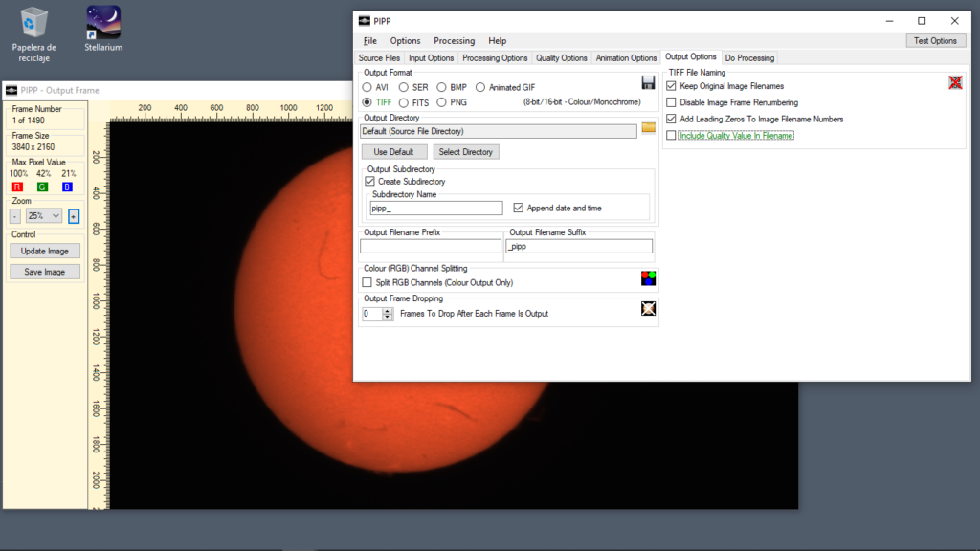Viewport: 980px width, 551px height.
Task: Click the zoom in plus button
Action: click(x=74, y=216)
